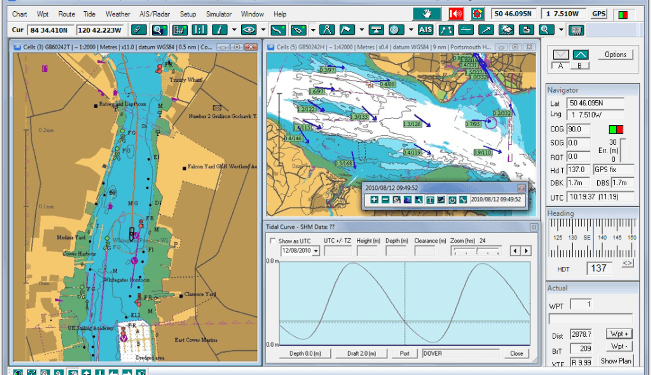Open the dropdown arrow beside the flag icon
This screenshot has width=651, height=375.
(x=362, y=30)
